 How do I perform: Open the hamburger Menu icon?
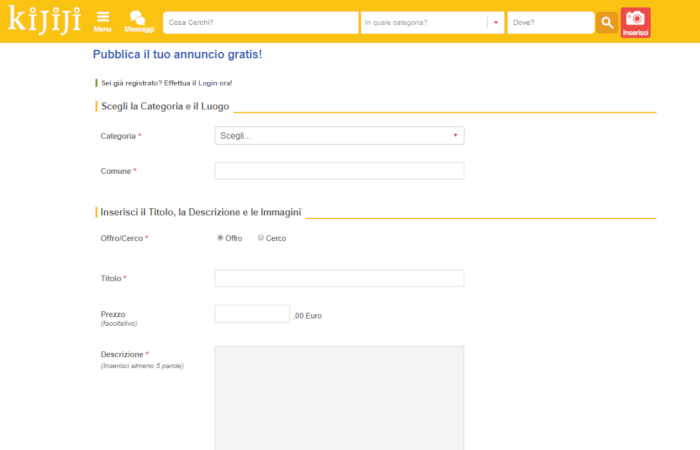[103, 21]
